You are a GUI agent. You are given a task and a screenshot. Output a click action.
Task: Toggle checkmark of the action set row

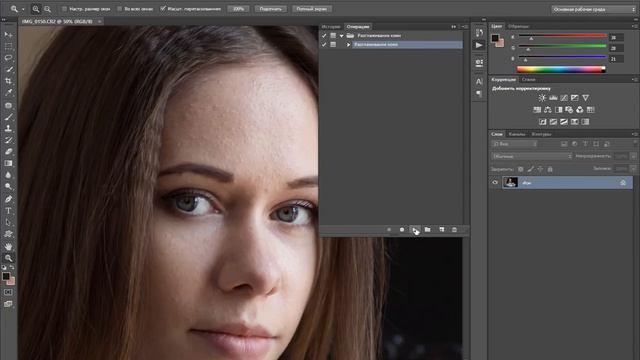tap(324, 36)
